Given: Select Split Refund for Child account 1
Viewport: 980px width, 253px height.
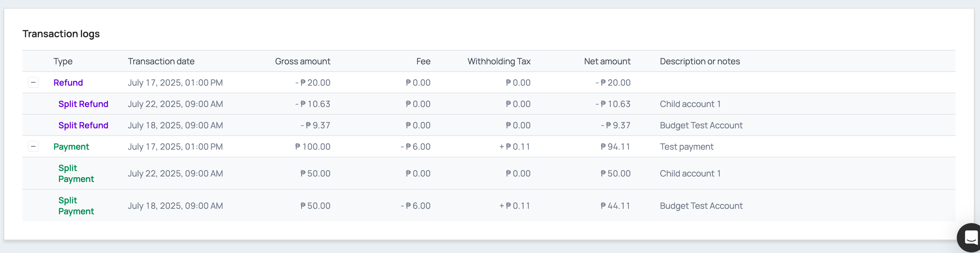Looking at the screenshot, I should pyautogui.click(x=83, y=104).
